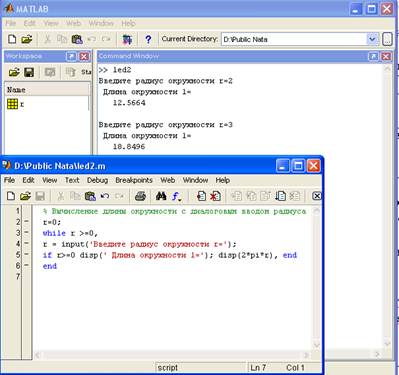Open Help menu in MATLAB main window

128,23
